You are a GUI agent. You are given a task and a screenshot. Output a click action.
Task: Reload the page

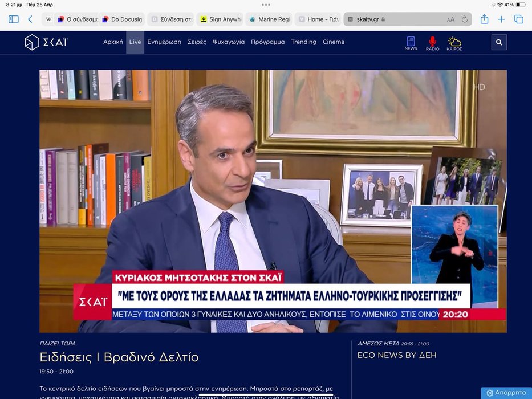pyautogui.click(x=465, y=19)
